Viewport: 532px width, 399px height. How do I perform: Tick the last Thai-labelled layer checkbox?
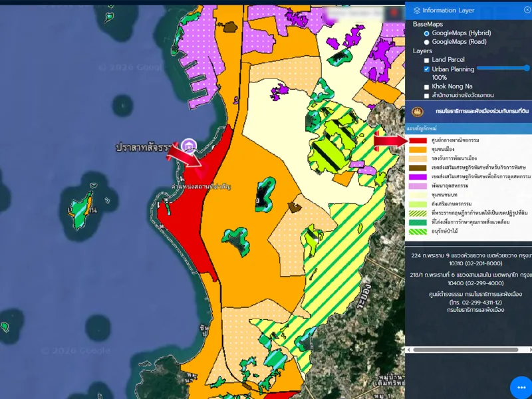[427, 96]
